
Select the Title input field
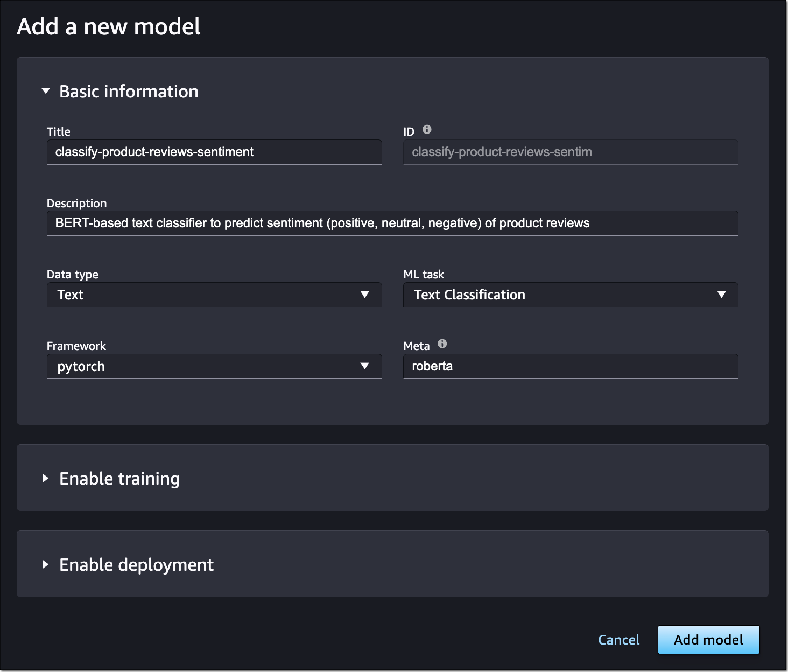[x=214, y=152]
